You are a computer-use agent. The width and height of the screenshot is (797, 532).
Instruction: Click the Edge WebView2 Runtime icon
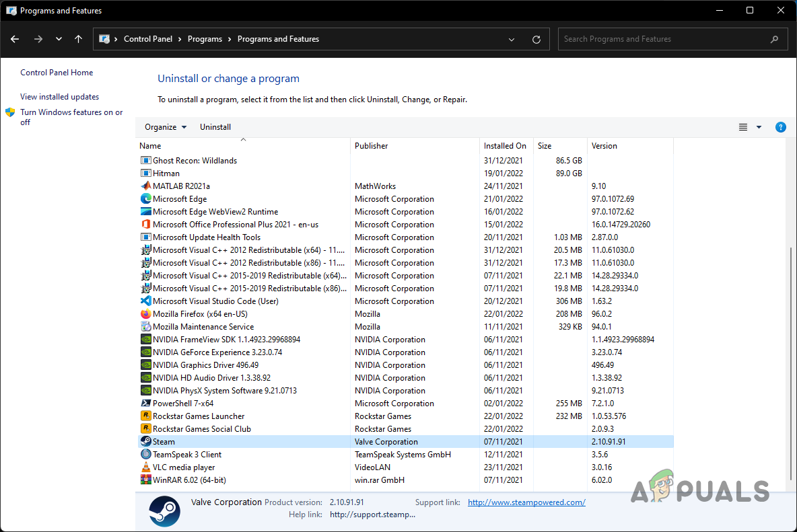(x=146, y=211)
